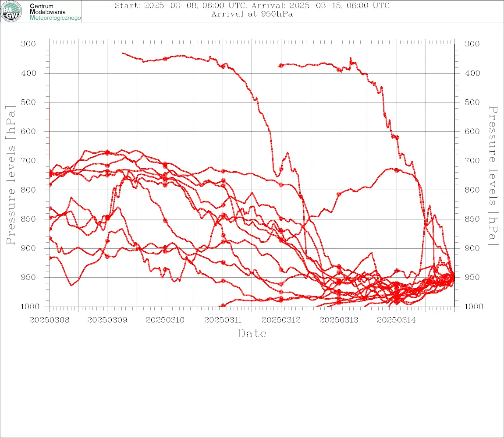Click the right 'Pressure levels [hPa]' axis title
504x438 pixels.
493,176
